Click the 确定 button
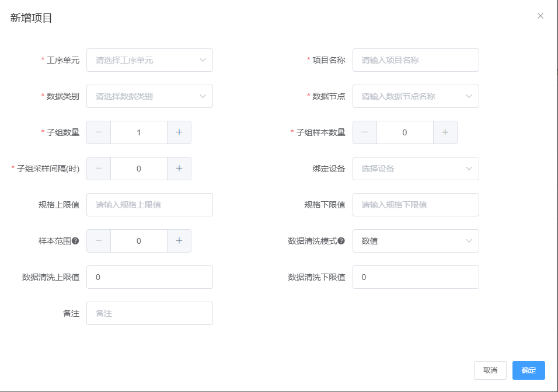The width and height of the screenshot is (558, 392). pos(528,370)
